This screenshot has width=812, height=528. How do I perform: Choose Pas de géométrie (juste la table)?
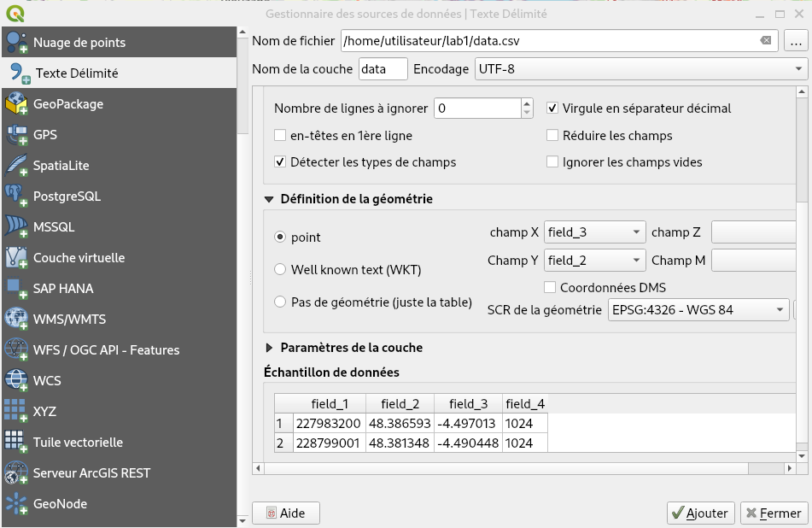[x=280, y=302]
